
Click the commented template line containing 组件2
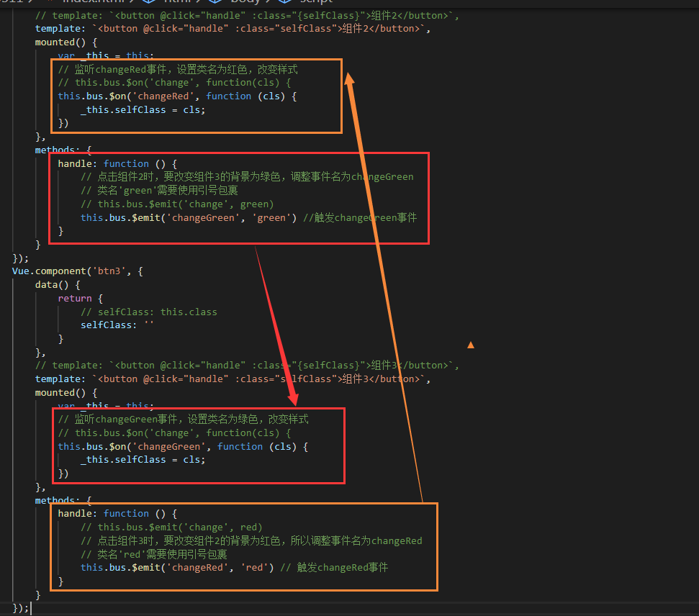247,16
